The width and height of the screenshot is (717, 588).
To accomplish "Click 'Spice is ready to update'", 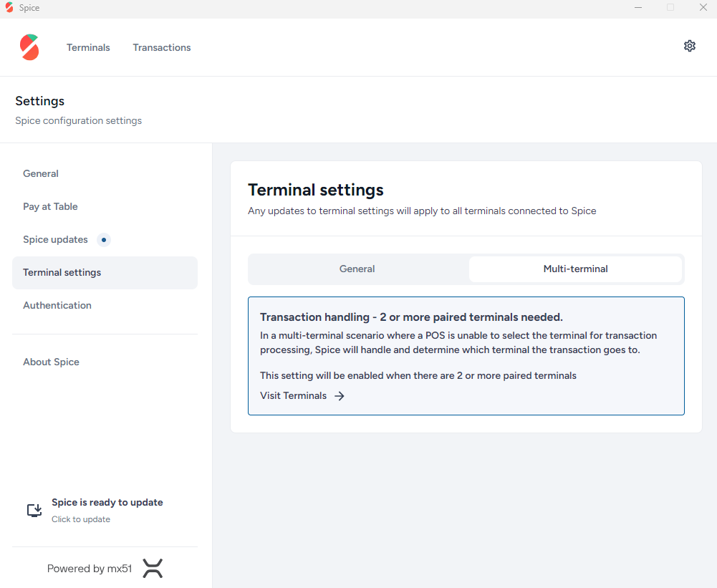I will tap(107, 502).
